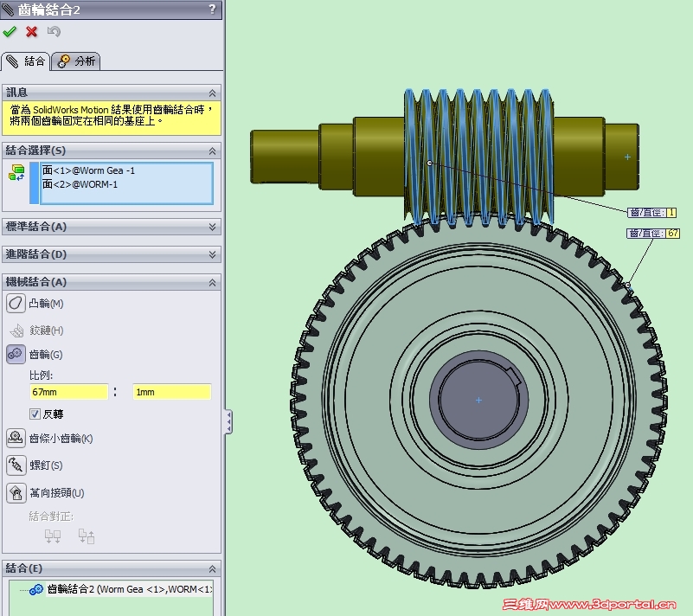
Task: Switch to the 分析 tab
Action: 76,61
